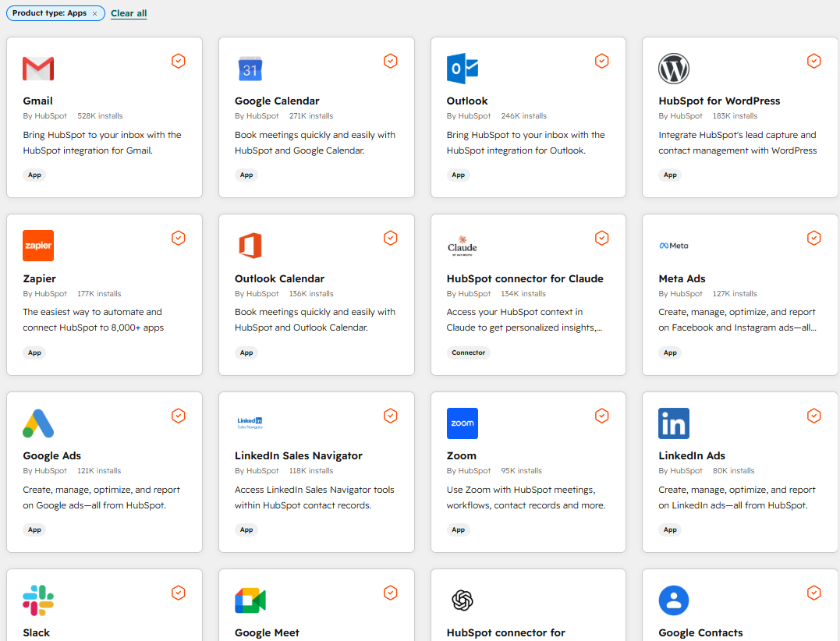The height and width of the screenshot is (641, 840).
Task: Click 'within HubSpot contact records.' description
Action: [x=303, y=505]
